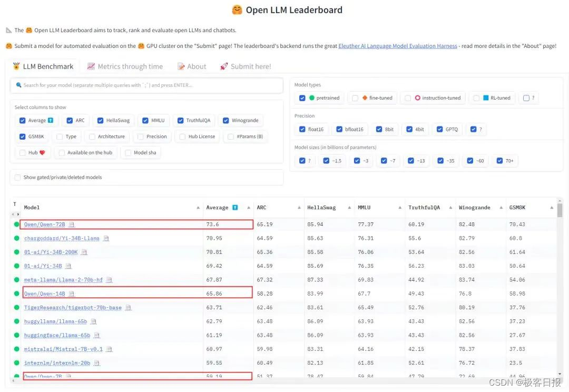
Task: Check the fine-tuned model type
Action: pos(355,98)
